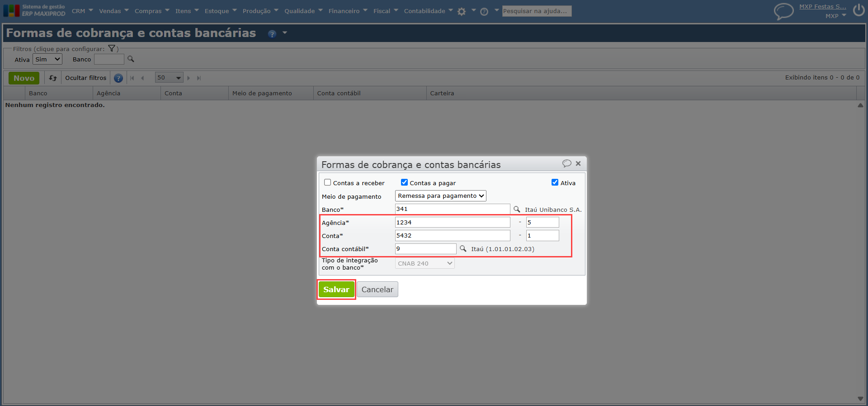Open the CRM menu

click(82, 11)
